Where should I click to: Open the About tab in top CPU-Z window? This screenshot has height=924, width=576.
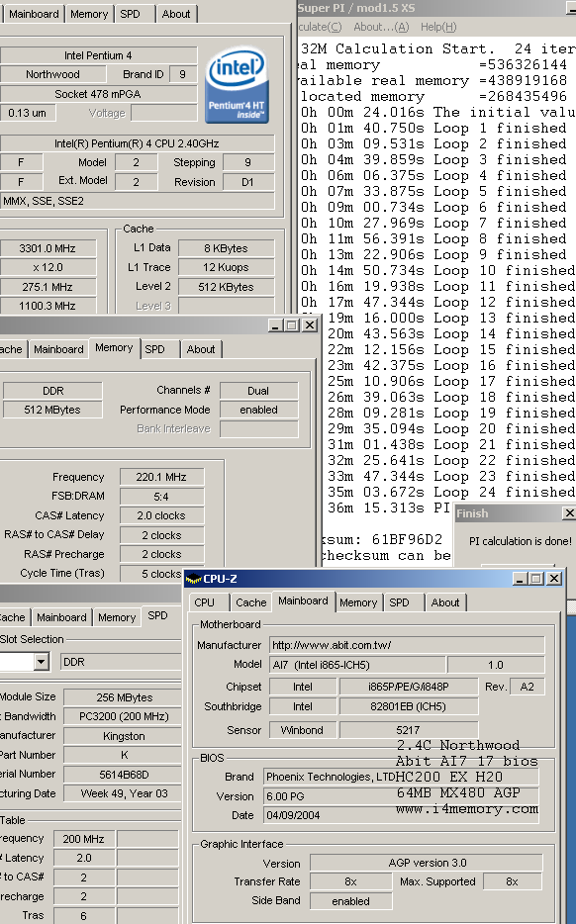pyautogui.click(x=176, y=14)
